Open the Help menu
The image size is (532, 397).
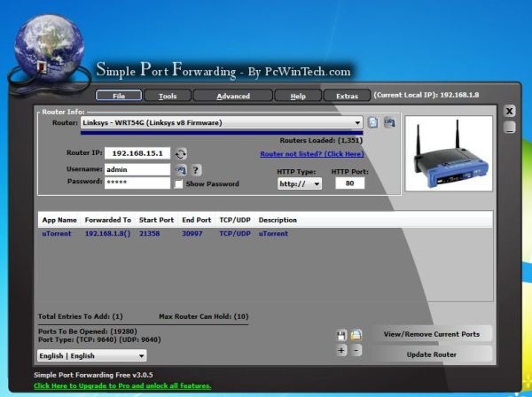[298, 96]
